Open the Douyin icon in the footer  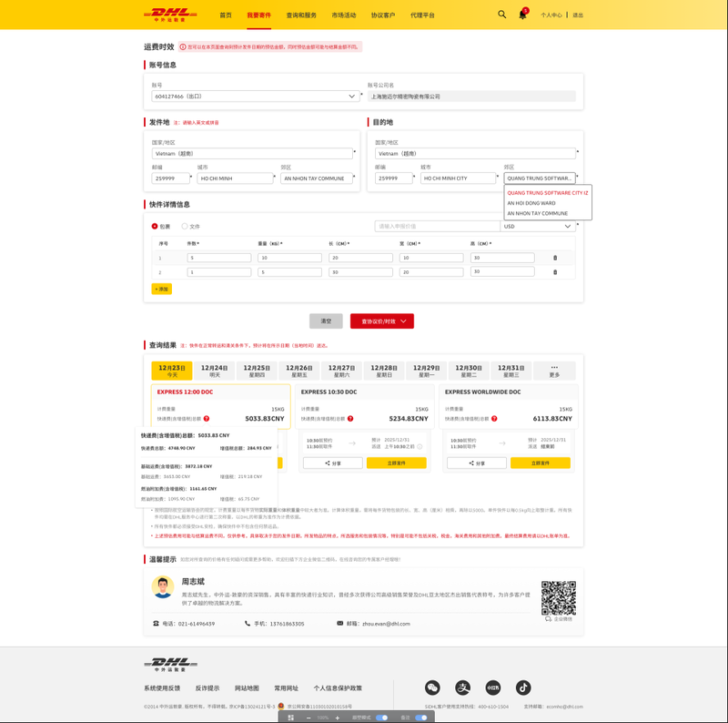(523, 687)
